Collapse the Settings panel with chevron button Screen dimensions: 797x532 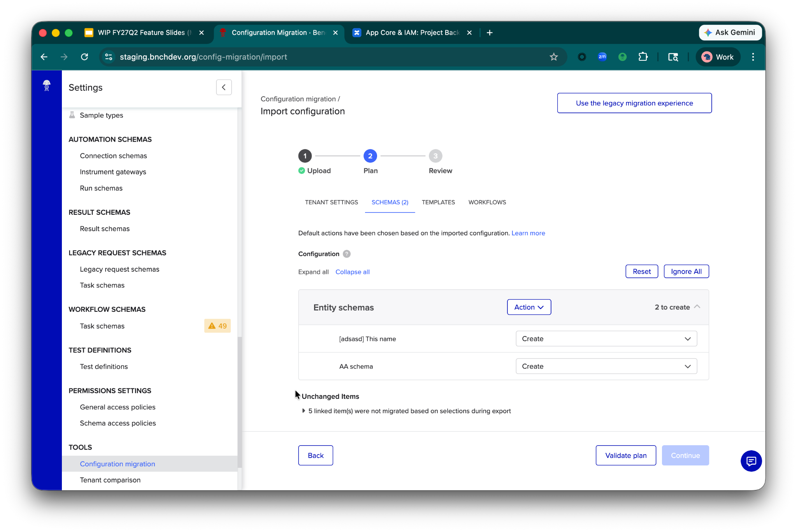(224, 87)
